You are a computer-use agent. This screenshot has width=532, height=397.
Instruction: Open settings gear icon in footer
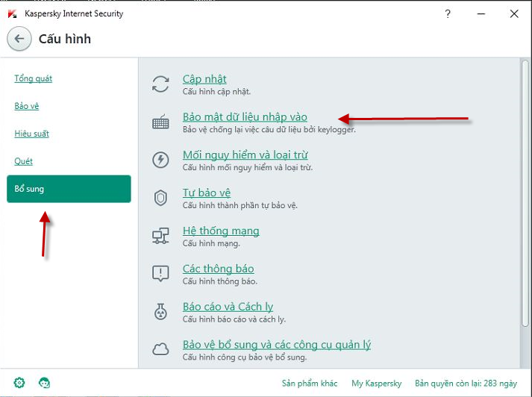click(x=19, y=383)
